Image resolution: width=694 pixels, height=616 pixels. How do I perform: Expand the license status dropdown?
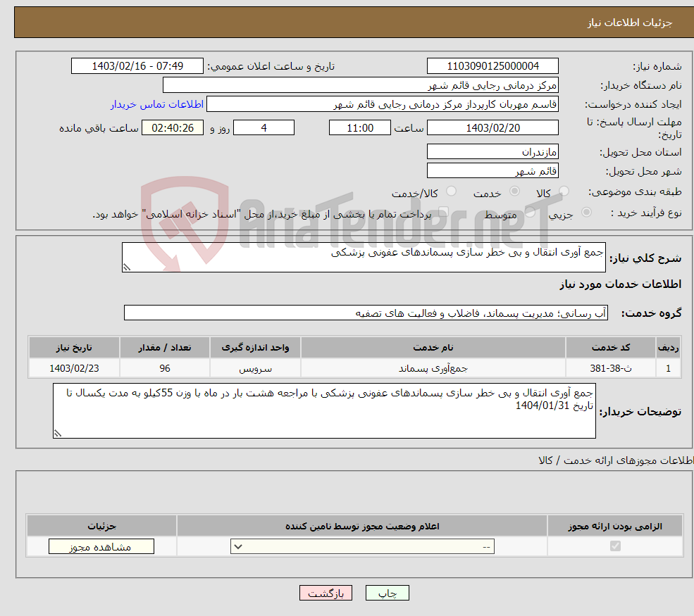362,546
